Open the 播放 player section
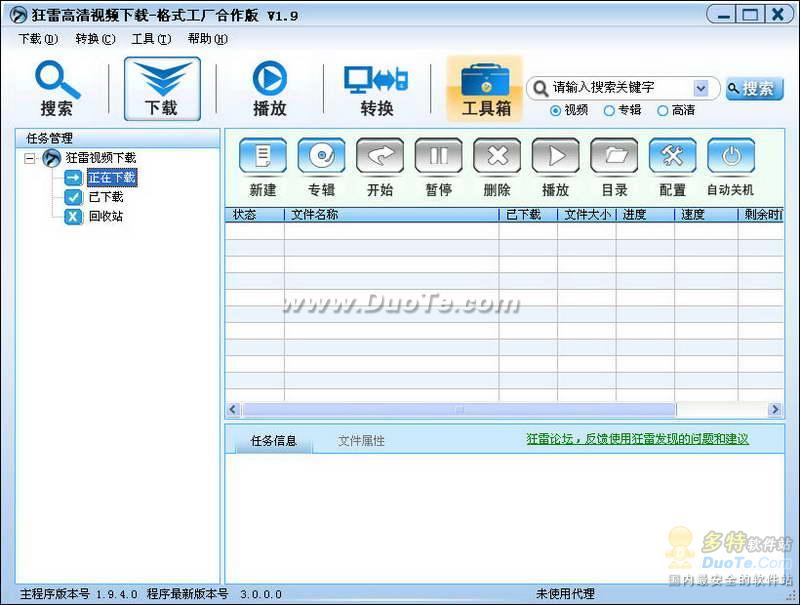This screenshot has height=605, width=800. [x=269, y=89]
